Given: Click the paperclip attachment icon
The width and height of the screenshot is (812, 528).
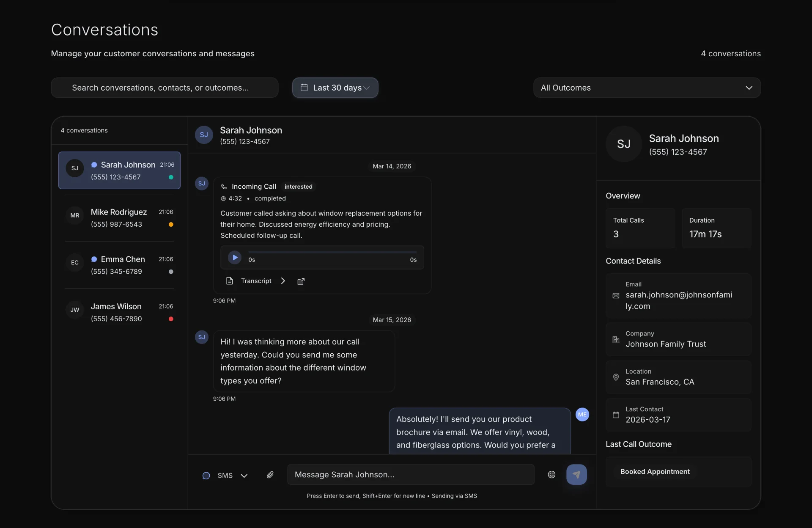Looking at the screenshot, I should (x=270, y=475).
